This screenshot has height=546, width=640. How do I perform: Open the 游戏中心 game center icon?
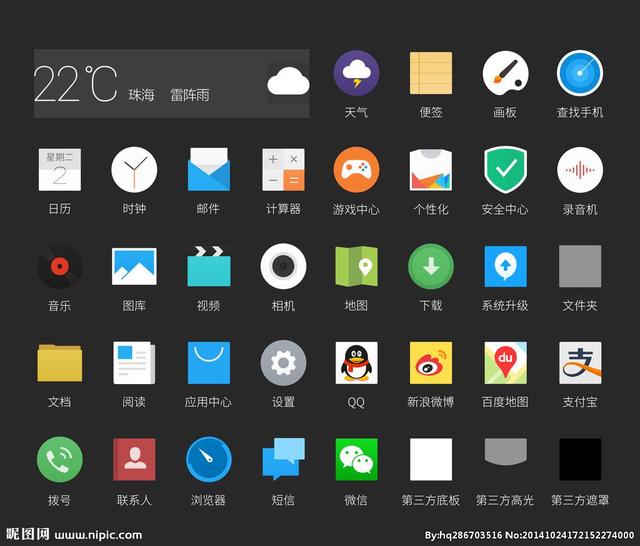pos(356,169)
